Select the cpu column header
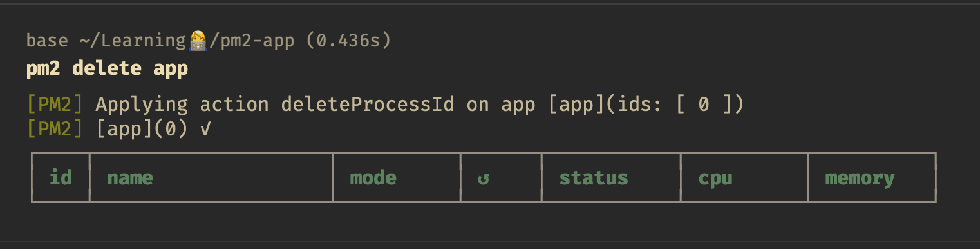The image size is (980, 249). (x=715, y=179)
